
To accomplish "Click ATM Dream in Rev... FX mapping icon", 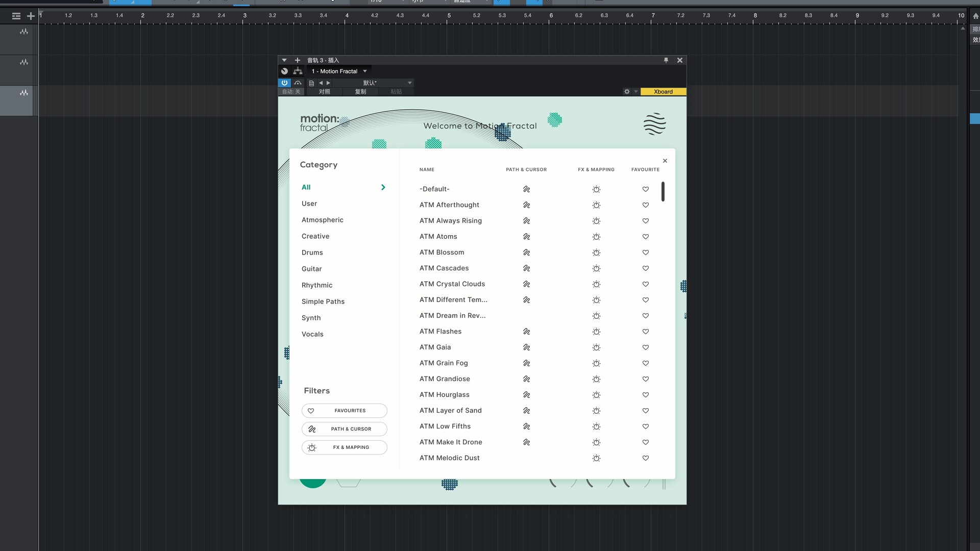I will tap(596, 316).
